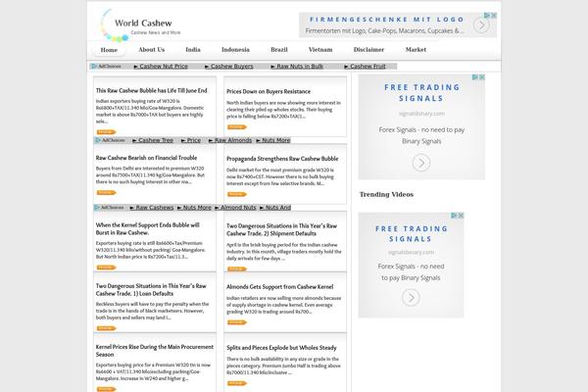Open the Disclaimer page
Viewport: 588px width, 392px height.
pos(368,50)
